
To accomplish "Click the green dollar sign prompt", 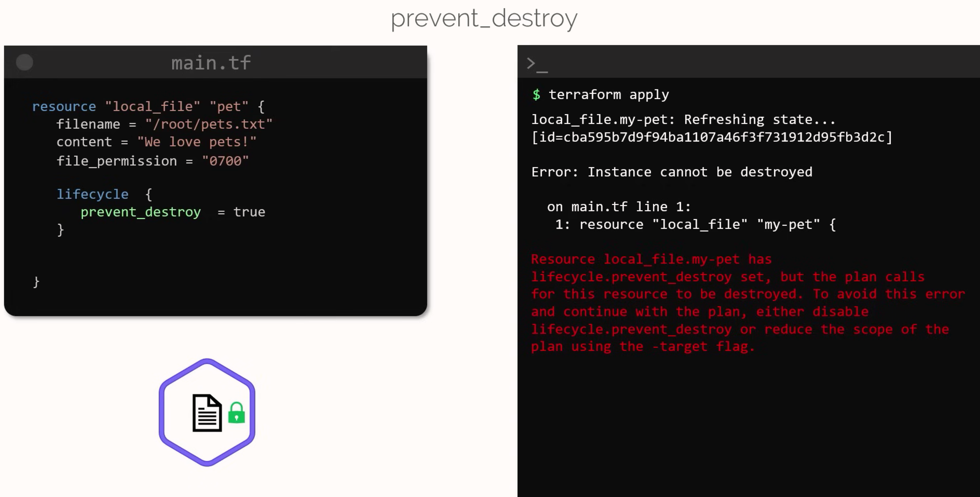I will (x=536, y=94).
